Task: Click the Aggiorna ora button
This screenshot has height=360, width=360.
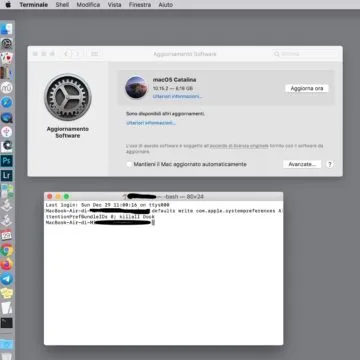Action: coord(307,88)
